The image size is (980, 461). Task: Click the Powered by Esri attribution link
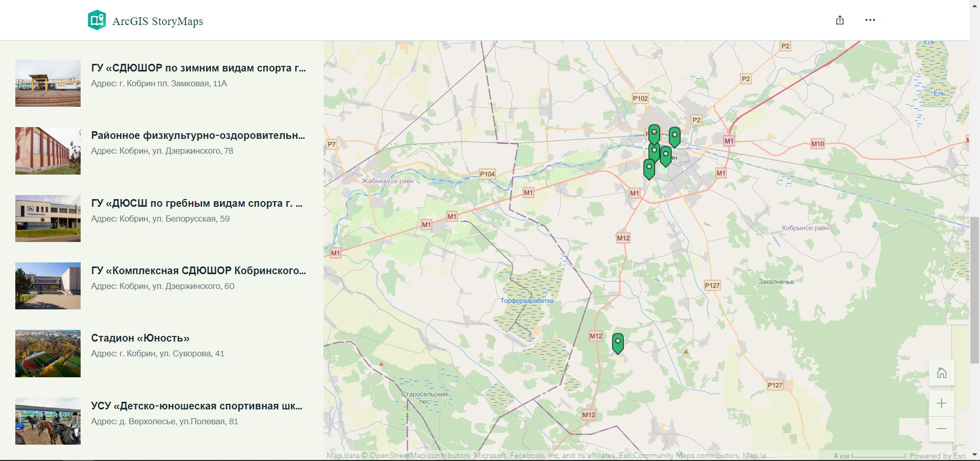[937, 456]
